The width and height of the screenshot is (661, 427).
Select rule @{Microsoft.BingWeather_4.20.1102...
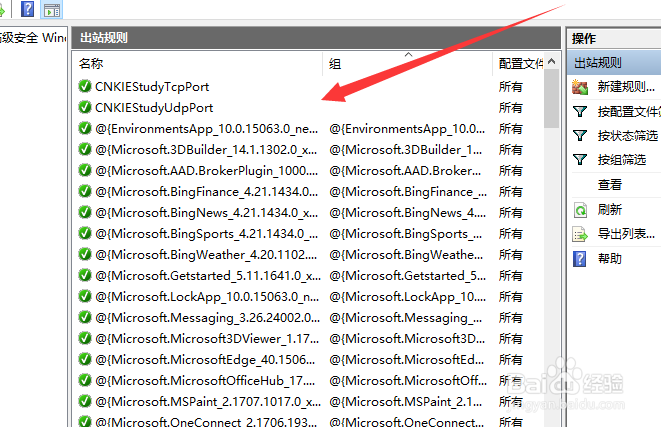pos(206,255)
